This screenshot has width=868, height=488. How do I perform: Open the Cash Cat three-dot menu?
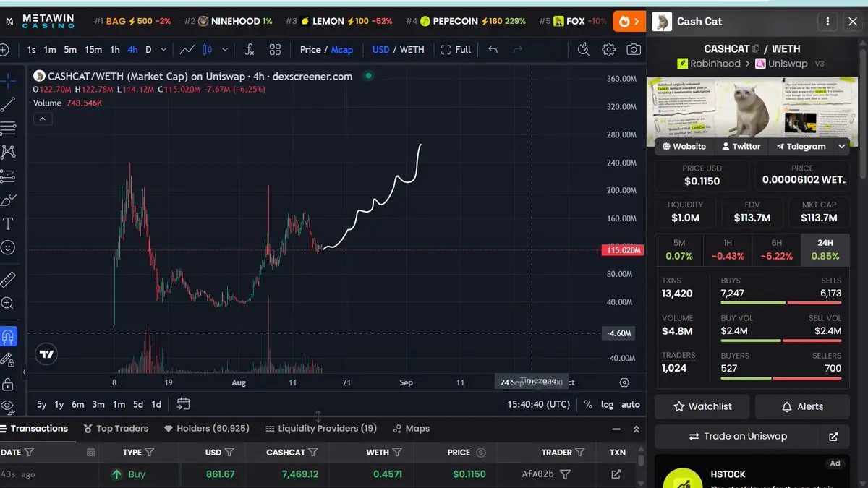tap(827, 22)
